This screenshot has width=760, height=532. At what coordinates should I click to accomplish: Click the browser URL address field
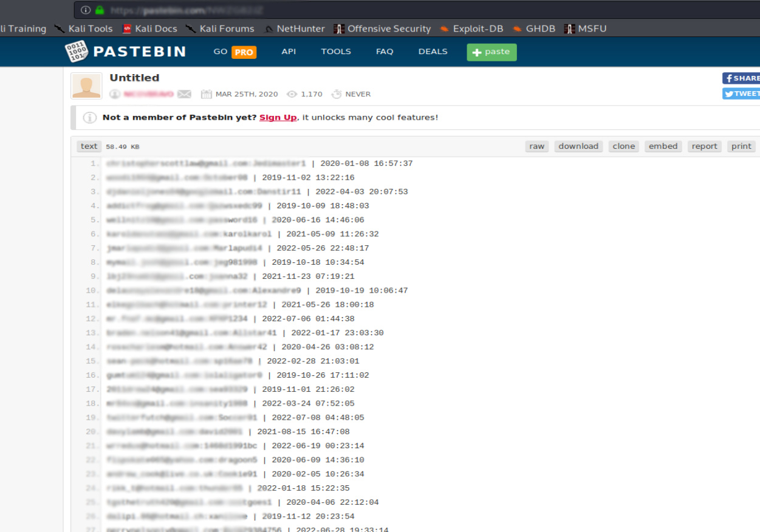click(x=365, y=10)
